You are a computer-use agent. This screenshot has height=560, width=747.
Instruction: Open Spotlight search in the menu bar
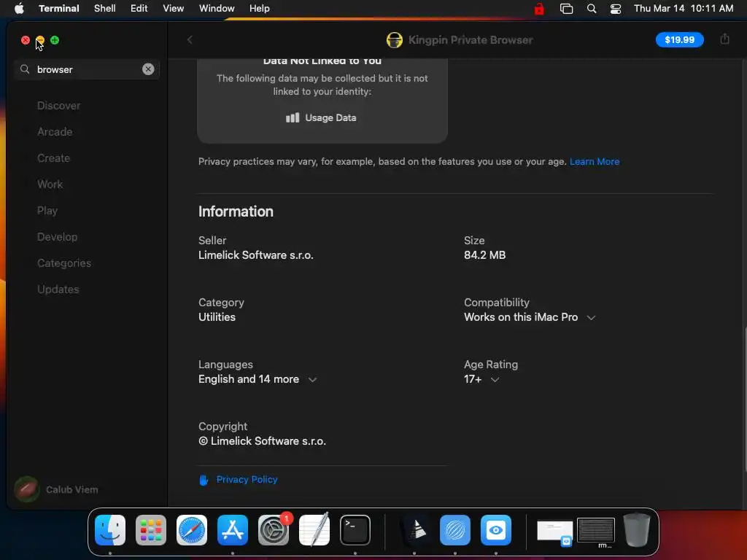[591, 9]
